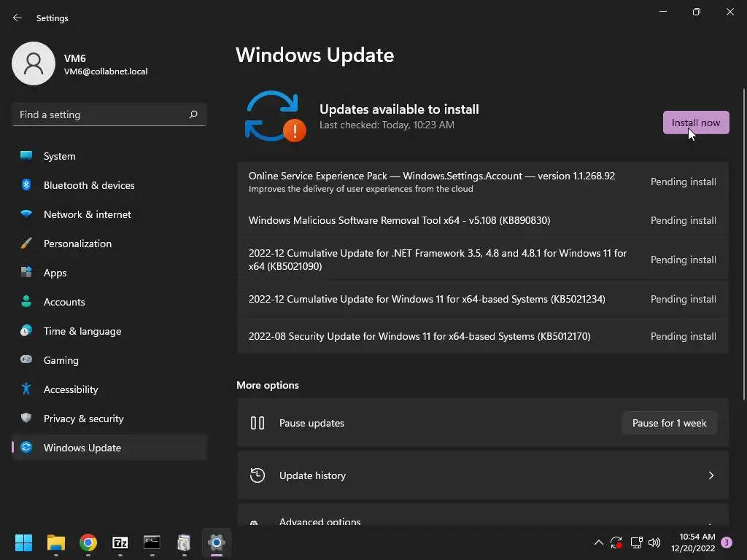Viewport: 747px width, 560px height.
Task: Click the Online Service Experience Pack update title
Action: [x=432, y=176]
